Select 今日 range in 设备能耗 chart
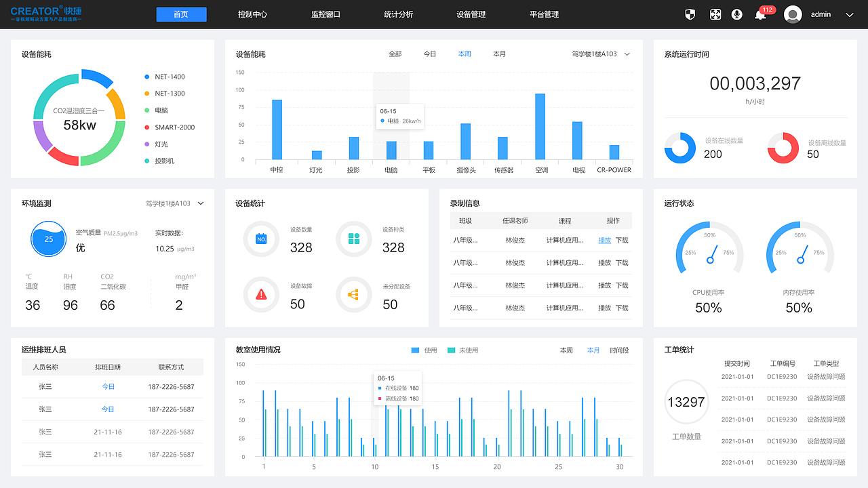Viewport: 868px width, 488px height. coord(430,54)
